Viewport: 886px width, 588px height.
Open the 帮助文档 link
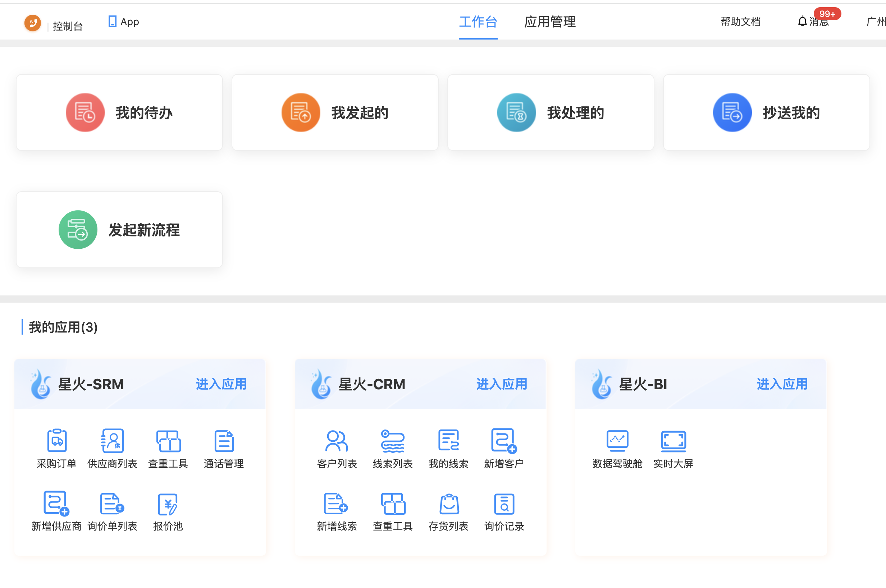(x=740, y=22)
